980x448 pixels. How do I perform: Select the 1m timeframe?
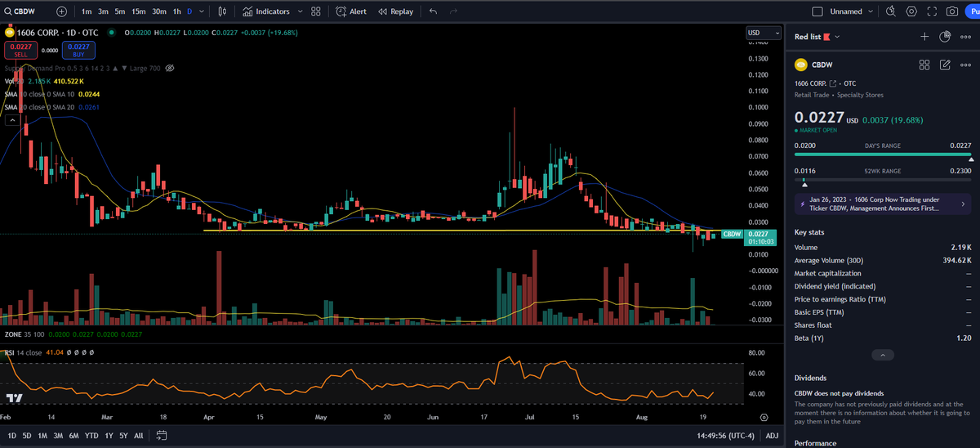click(87, 11)
